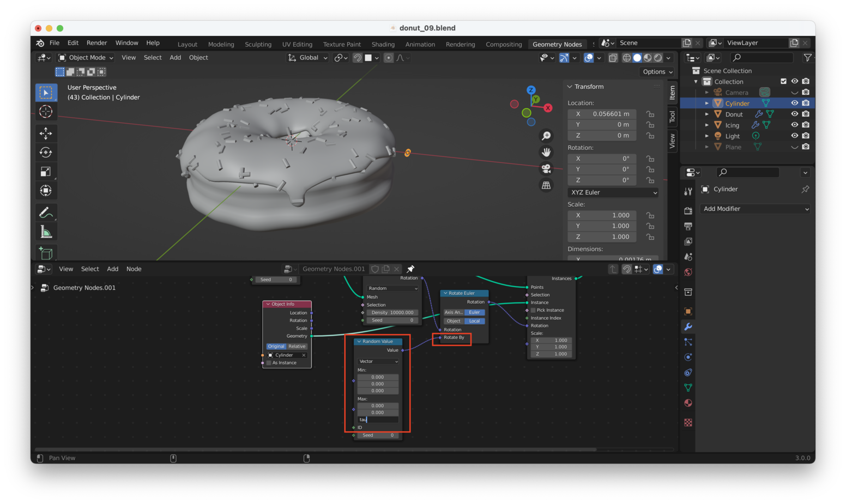This screenshot has height=504, width=846.
Task: Toggle camera view in the viewport
Action: 546,169
